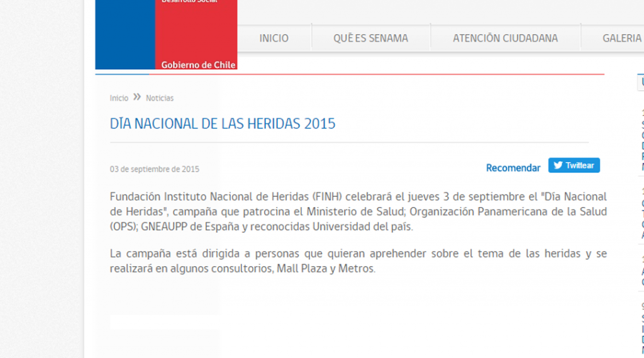
Task: Open the INICIO navigation menu item
Action: pyautogui.click(x=274, y=38)
